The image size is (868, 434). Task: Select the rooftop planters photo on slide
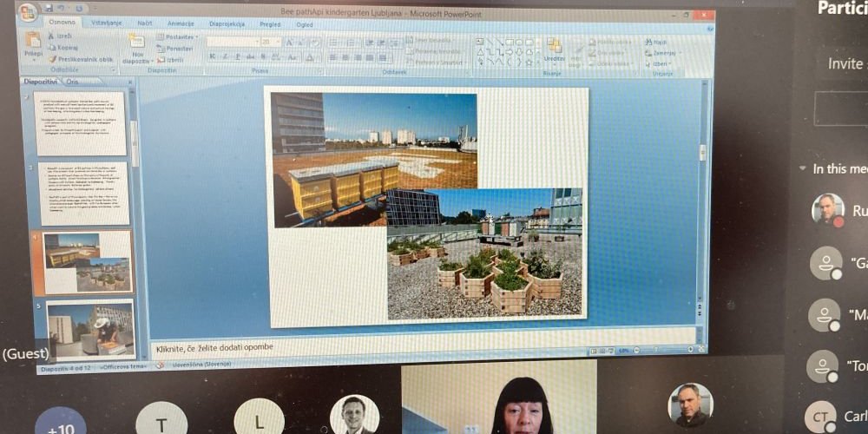tap(485, 254)
